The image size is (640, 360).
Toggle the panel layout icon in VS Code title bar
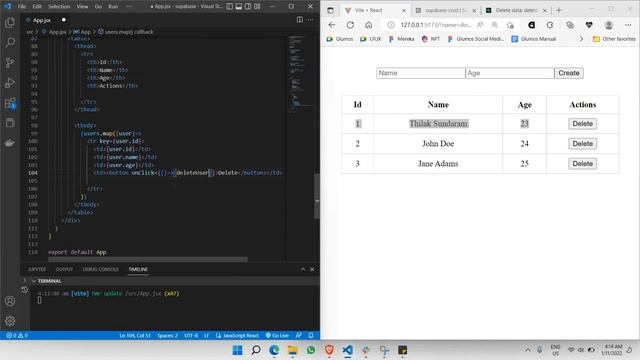coord(239,7)
